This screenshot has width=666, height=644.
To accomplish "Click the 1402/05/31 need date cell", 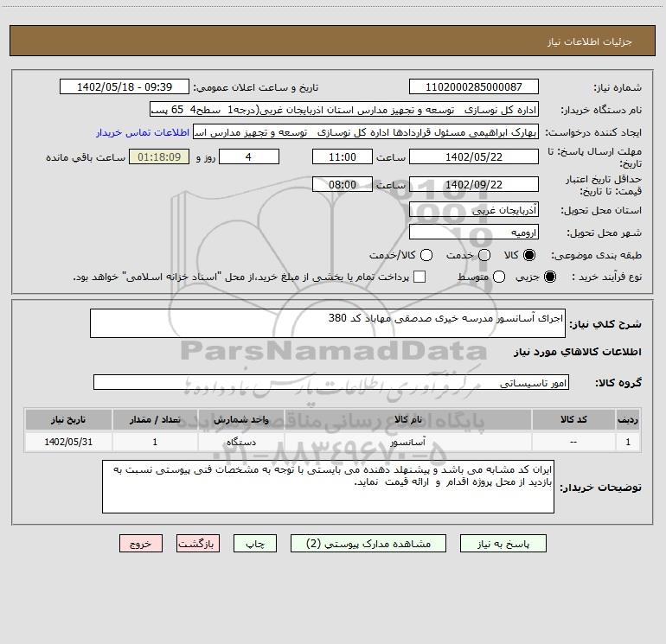I will pyautogui.click(x=68, y=442).
